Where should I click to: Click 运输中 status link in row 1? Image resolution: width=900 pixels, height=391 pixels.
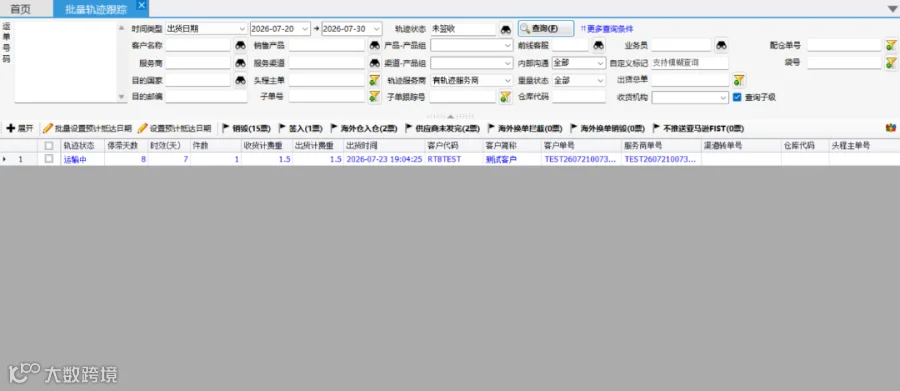pos(75,159)
